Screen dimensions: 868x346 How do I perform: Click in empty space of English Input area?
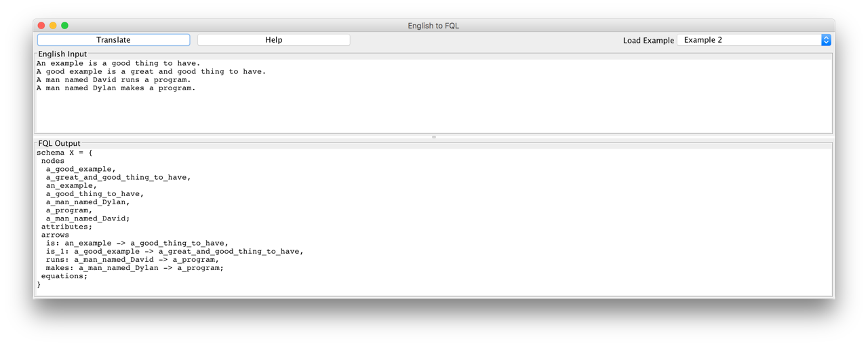pos(434,112)
